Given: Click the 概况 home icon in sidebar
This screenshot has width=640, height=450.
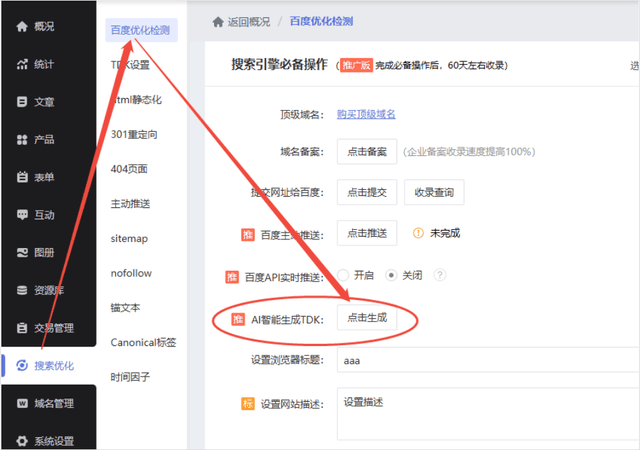Looking at the screenshot, I should pyautogui.click(x=22, y=26).
